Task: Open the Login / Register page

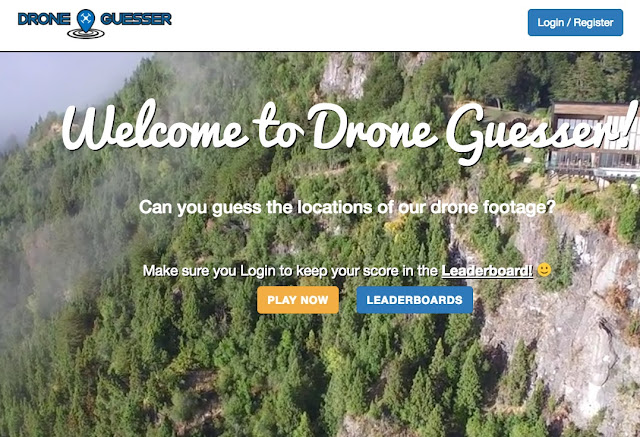Action: (x=575, y=22)
